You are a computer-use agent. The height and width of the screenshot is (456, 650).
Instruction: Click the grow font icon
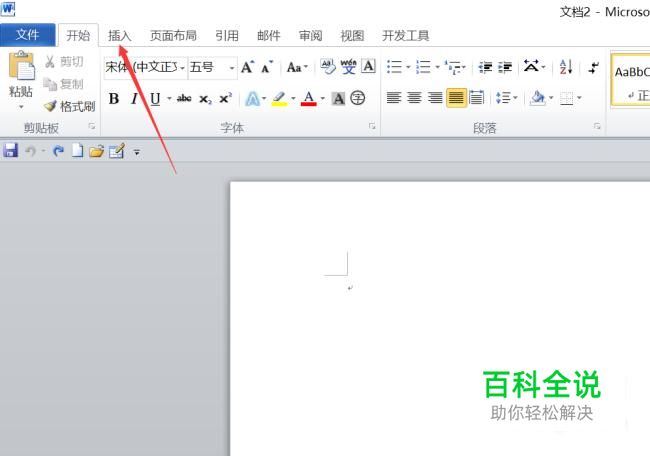tap(247, 67)
